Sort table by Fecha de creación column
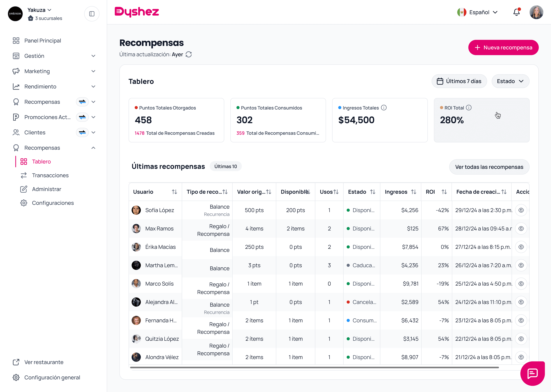The height and width of the screenshot is (392, 551). (x=504, y=192)
